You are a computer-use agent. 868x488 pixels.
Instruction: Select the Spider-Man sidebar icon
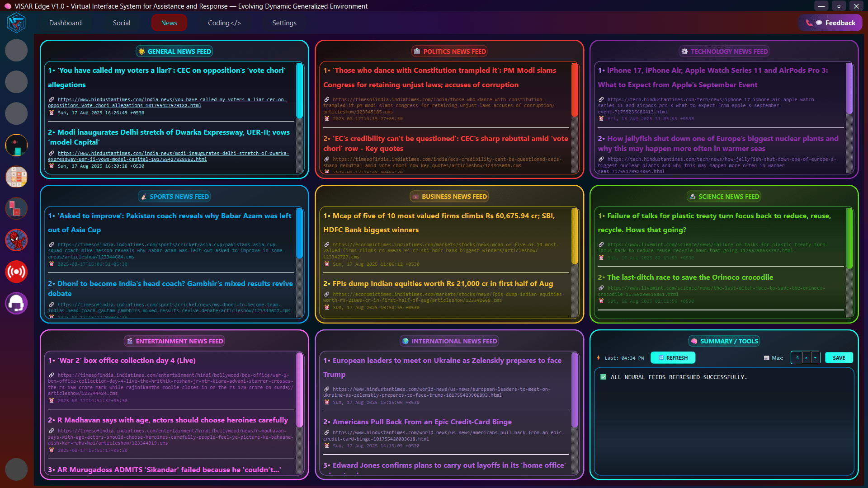click(x=16, y=240)
